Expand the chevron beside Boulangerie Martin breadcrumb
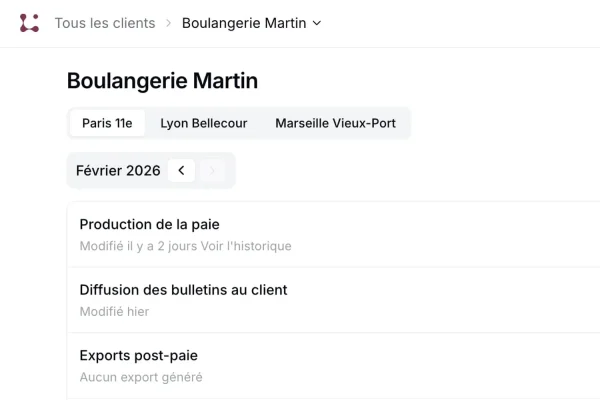600x400 pixels. 317,23
